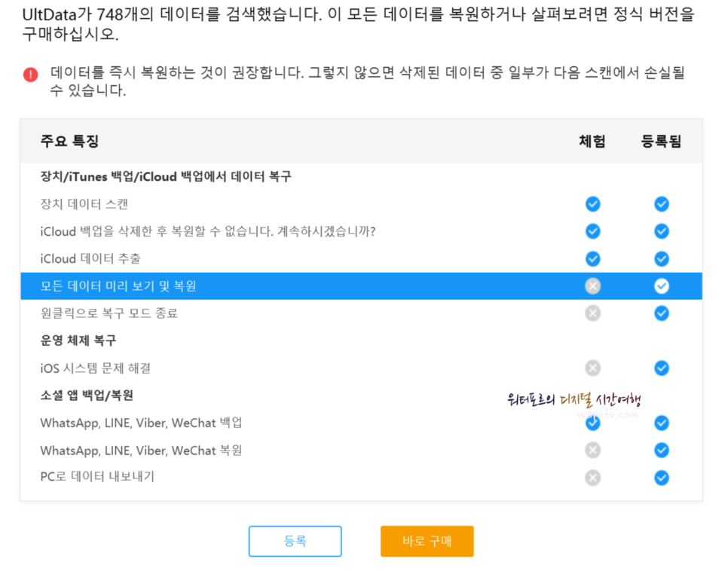Click trial checkmark for 장치 데이터 스캔
Viewport: 728px width, 571px height.
pyautogui.click(x=592, y=204)
